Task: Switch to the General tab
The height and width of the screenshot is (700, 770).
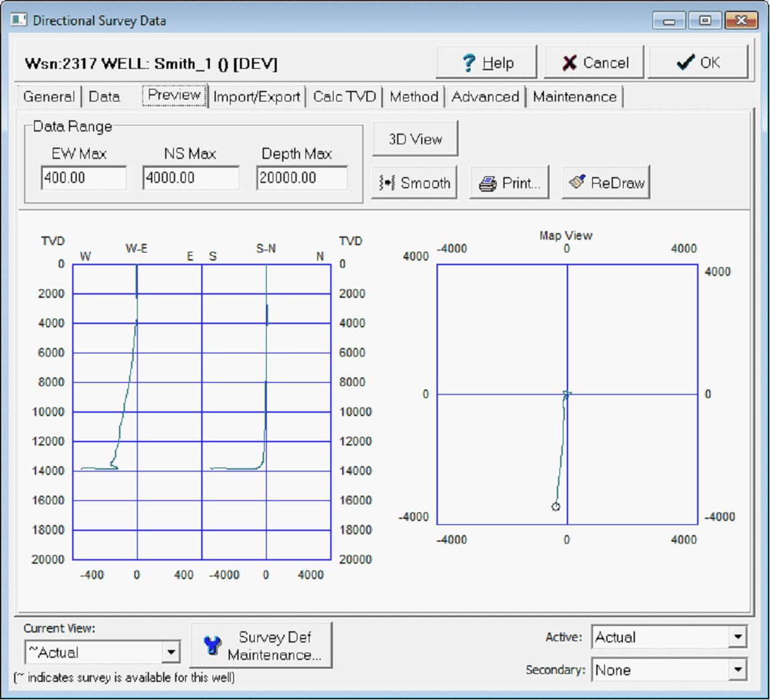Action: (x=49, y=97)
